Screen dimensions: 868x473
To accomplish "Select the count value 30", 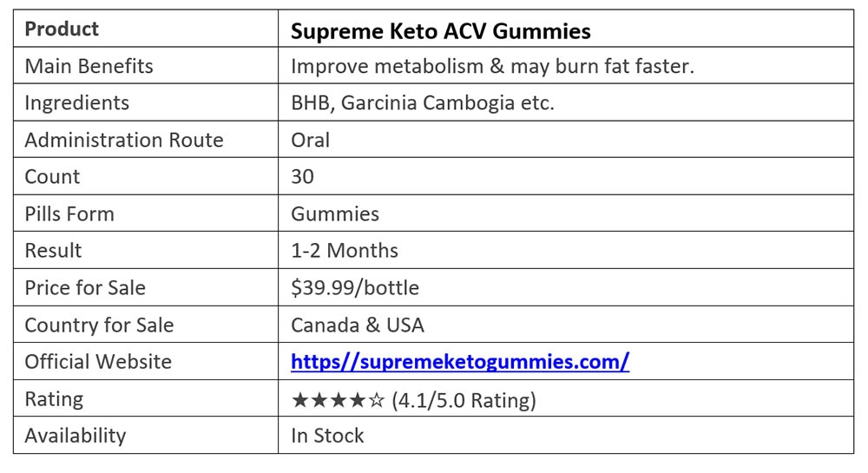I will pos(302,177).
